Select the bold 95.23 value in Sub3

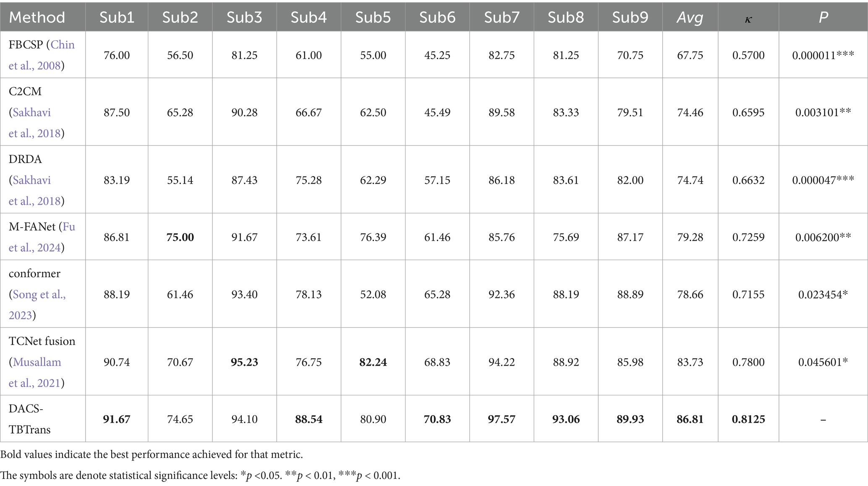pos(244,362)
